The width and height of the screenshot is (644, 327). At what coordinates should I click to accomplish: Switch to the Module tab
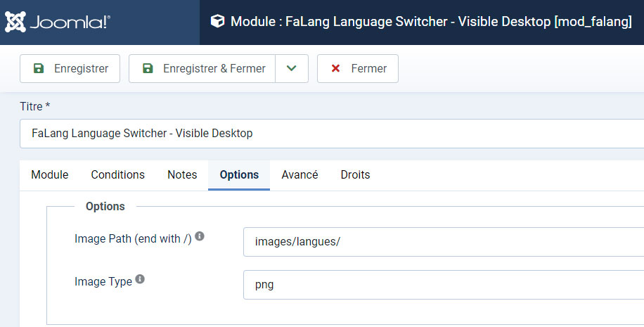point(50,175)
